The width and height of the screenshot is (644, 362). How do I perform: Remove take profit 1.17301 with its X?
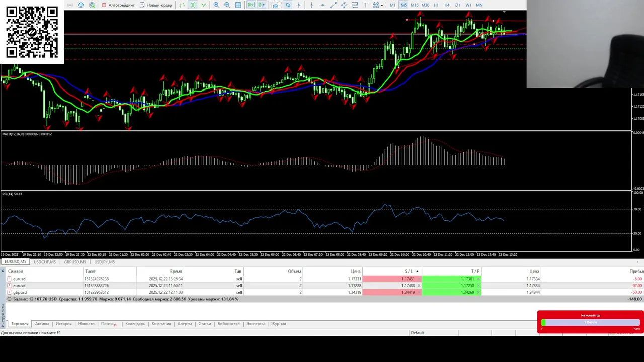coord(478,279)
